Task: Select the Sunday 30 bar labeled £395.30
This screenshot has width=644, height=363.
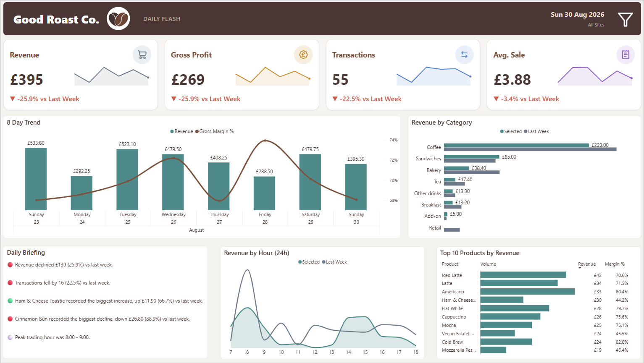Action: click(356, 187)
